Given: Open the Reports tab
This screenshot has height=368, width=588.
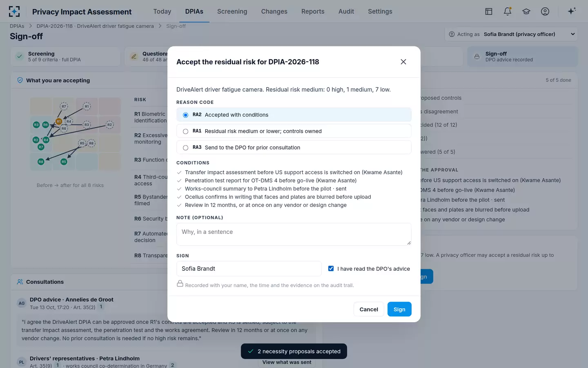Looking at the screenshot, I should coord(313,11).
